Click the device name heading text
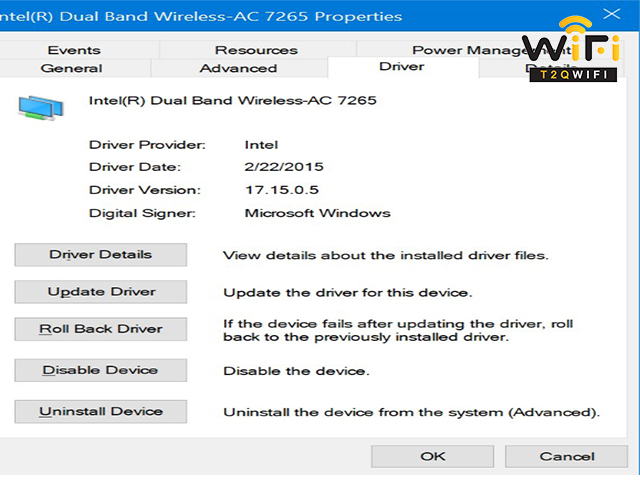The image size is (640, 480). (233, 100)
